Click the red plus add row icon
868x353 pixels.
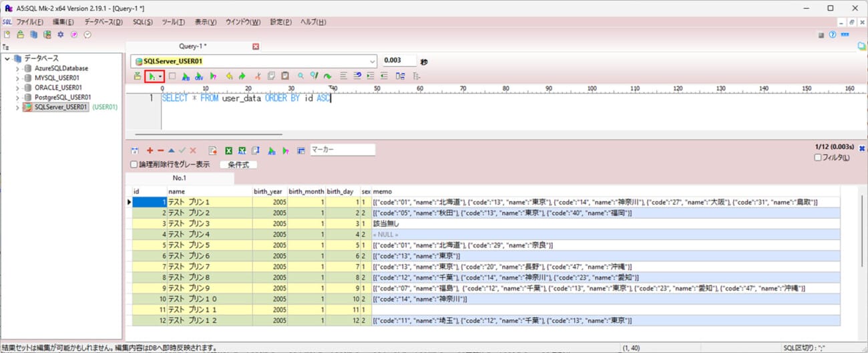[x=150, y=151]
